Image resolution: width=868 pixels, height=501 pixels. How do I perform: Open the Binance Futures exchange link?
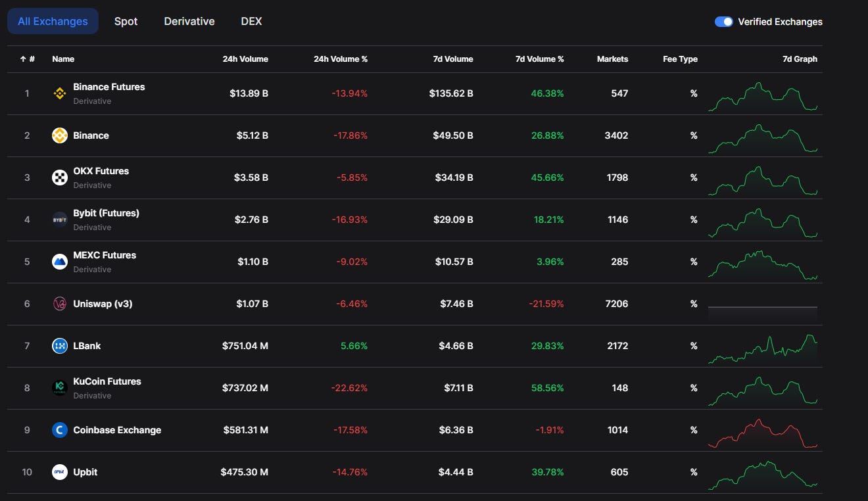click(109, 87)
